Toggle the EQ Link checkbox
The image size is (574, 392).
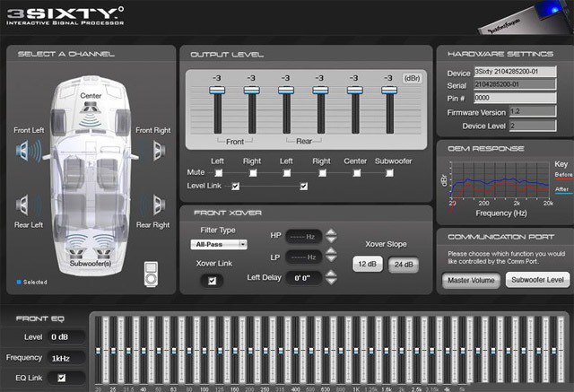tap(60, 378)
